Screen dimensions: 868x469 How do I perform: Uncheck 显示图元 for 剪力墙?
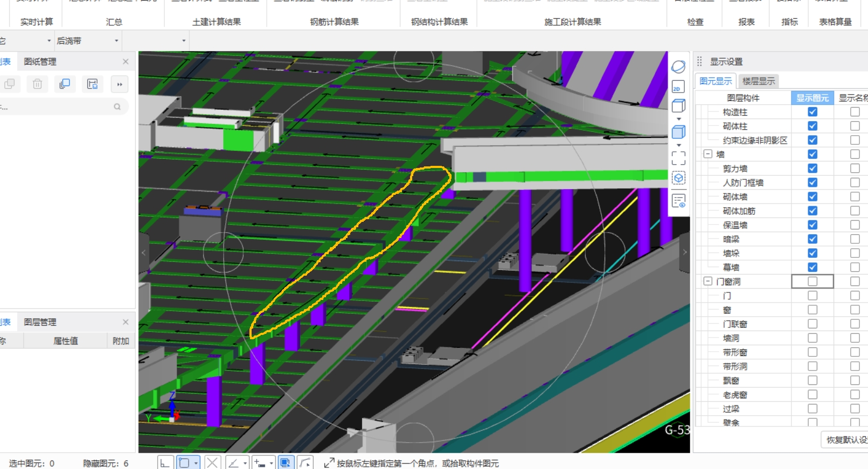(x=813, y=169)
